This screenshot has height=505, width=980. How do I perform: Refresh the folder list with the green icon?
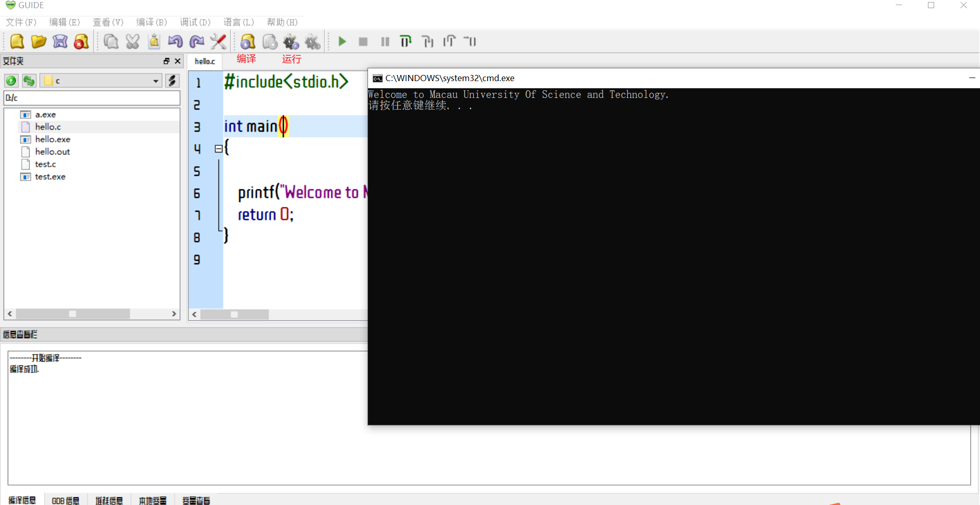click(29, 81)
